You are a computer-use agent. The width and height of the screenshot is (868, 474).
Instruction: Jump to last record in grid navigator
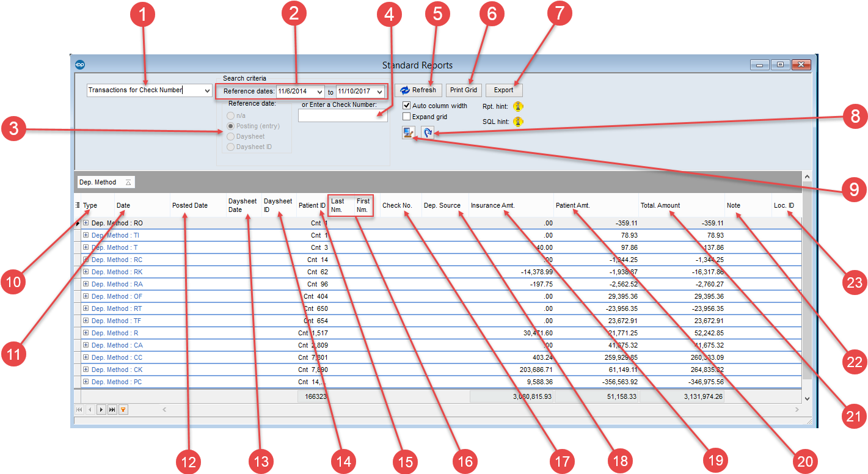click(112, 409)
